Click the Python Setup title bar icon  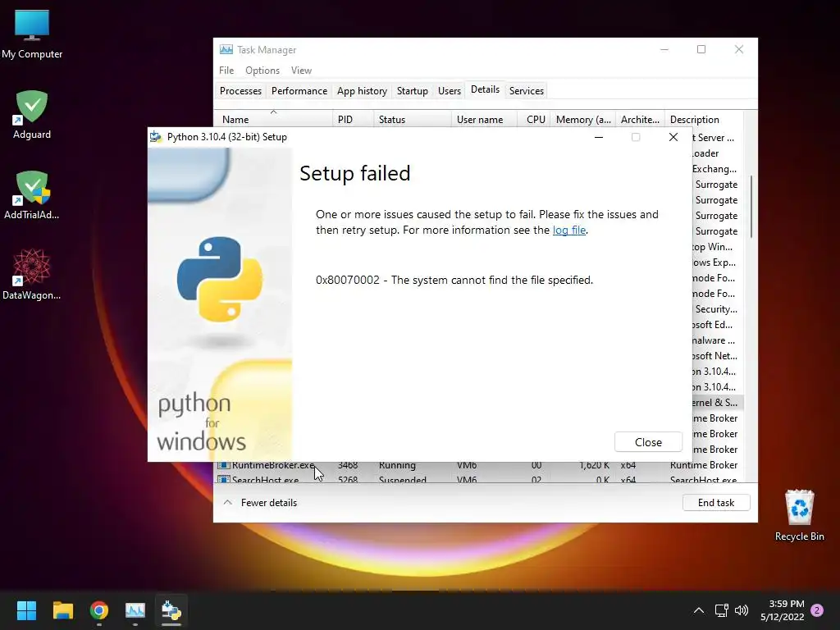(x=156, y=137)
